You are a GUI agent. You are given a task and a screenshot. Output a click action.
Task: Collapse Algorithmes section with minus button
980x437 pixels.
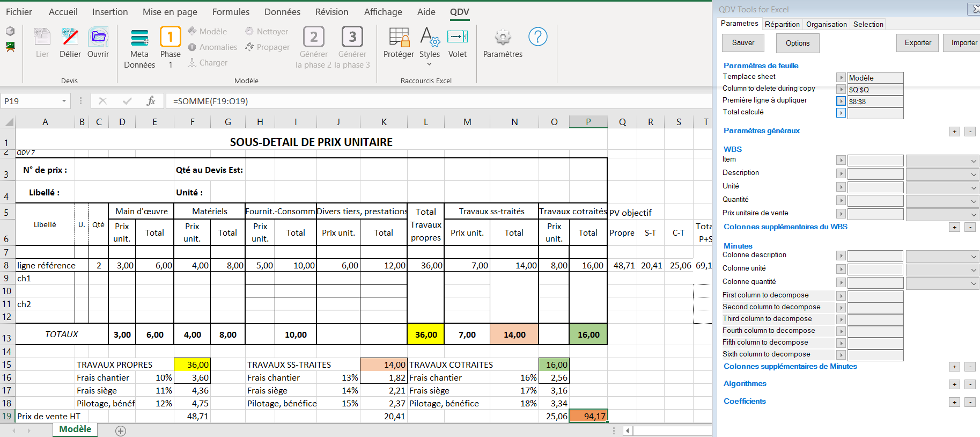coord(970,384)
